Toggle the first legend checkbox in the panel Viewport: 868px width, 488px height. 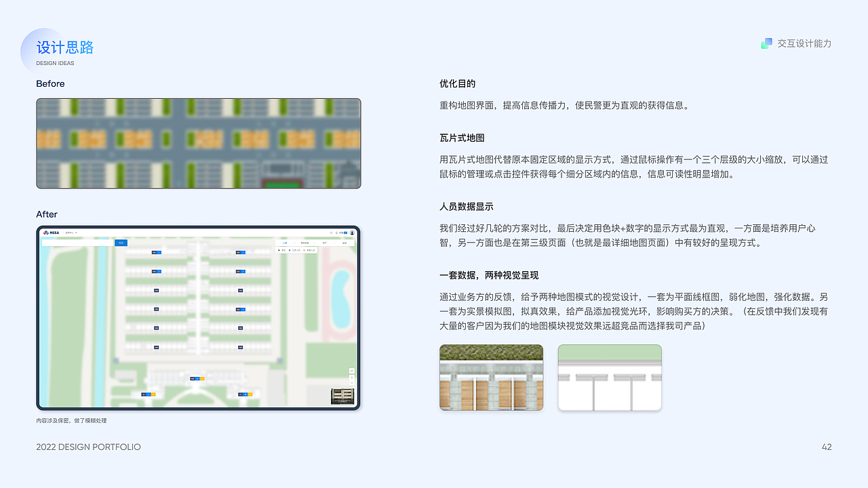[279, 250]
